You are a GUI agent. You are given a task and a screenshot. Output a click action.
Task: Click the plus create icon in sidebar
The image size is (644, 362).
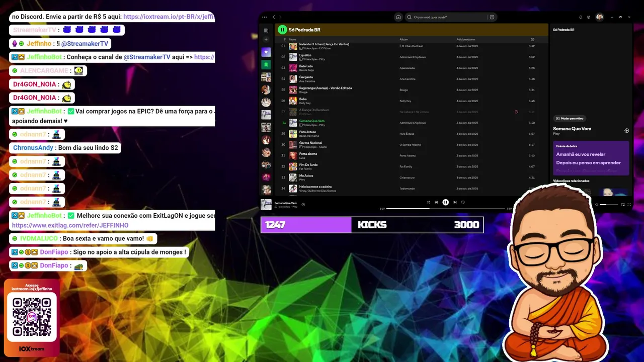[x=266, y=40]
